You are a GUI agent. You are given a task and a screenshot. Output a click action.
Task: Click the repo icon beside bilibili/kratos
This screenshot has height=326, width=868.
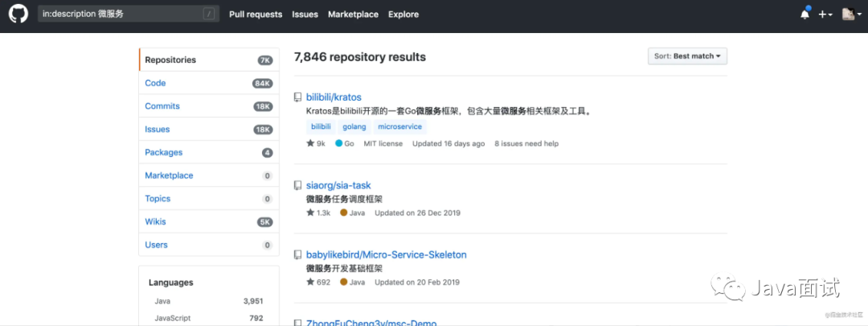click(x=298, y=97)
